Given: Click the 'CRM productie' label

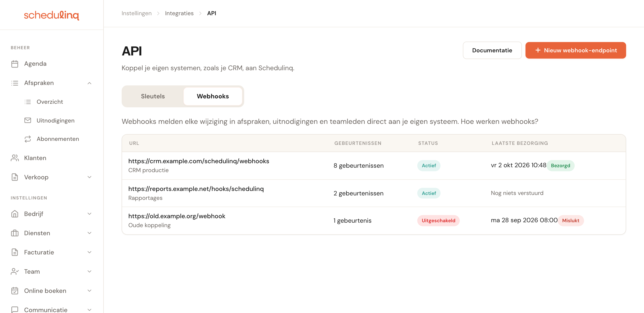Looking at the screenshot, I should coord(148,170).
